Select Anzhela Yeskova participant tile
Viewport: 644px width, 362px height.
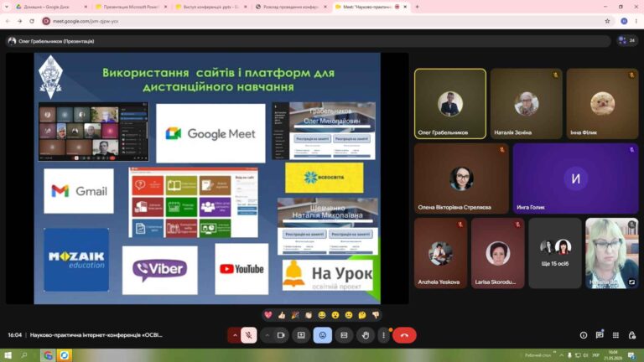[441, 253]
